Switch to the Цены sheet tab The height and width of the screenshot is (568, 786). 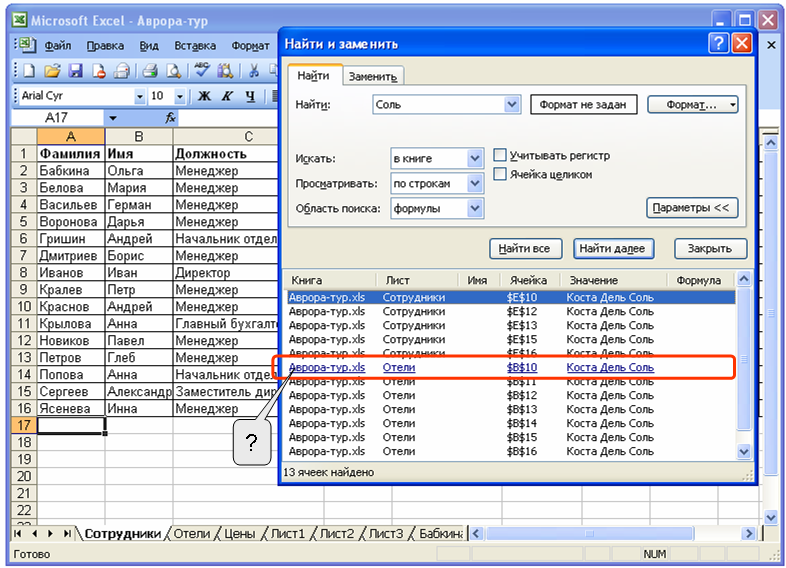pyautogui.click(x=240, y=533)
